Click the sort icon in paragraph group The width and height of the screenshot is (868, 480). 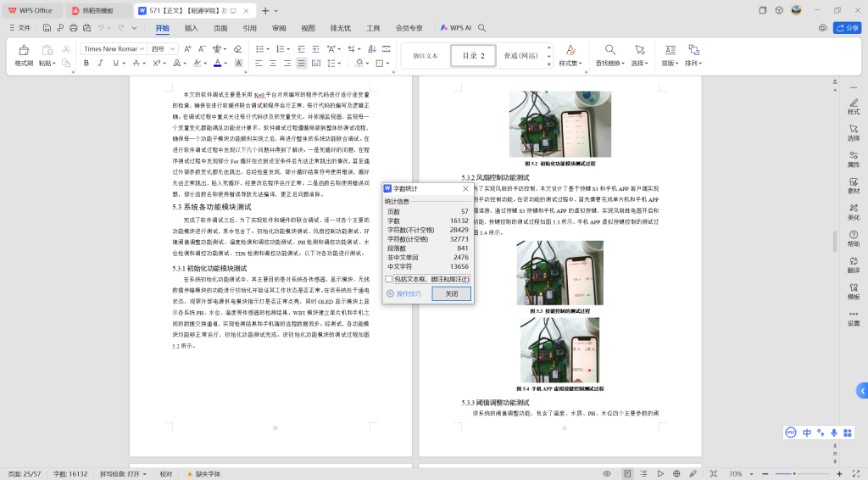pyautogui.click(x=372, y=48)
